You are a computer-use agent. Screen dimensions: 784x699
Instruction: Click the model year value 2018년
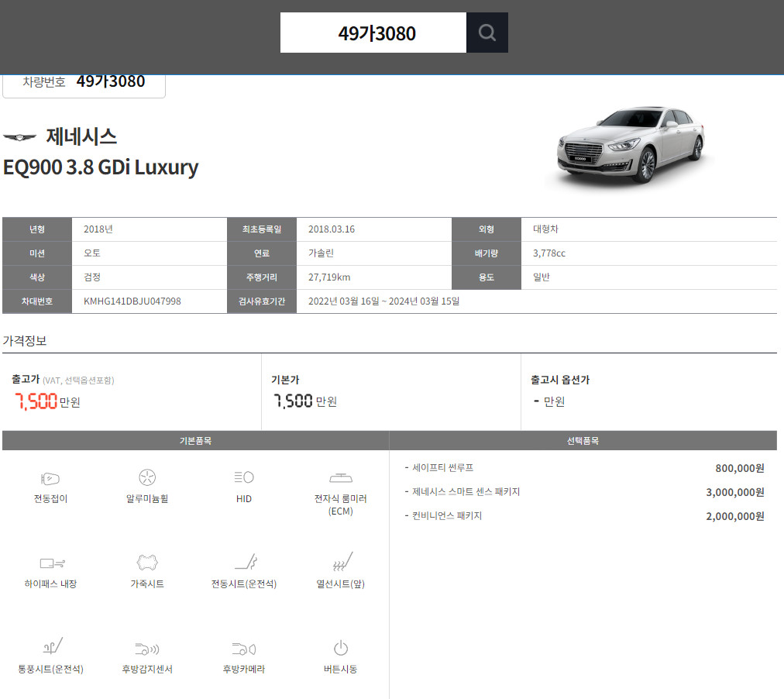coord(98,229)
